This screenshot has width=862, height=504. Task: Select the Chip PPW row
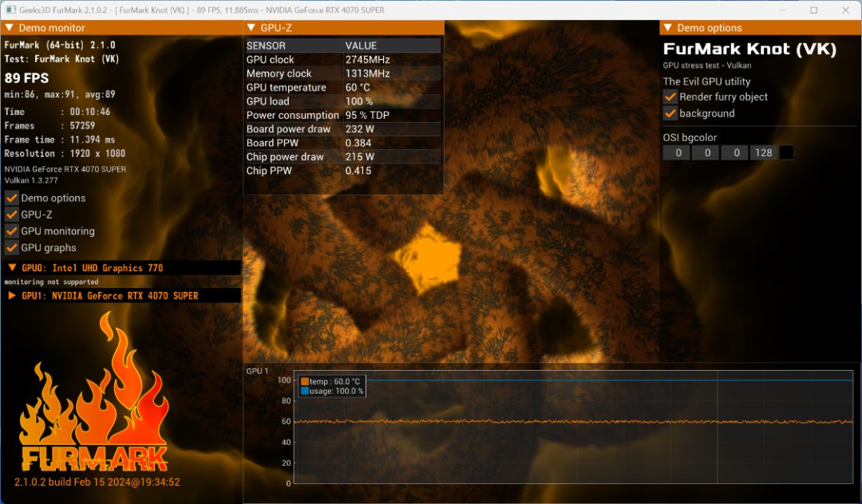tap(343, 170)
